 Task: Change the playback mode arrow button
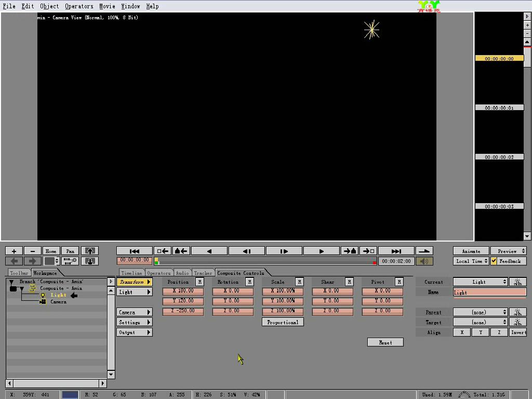point(424,251)
